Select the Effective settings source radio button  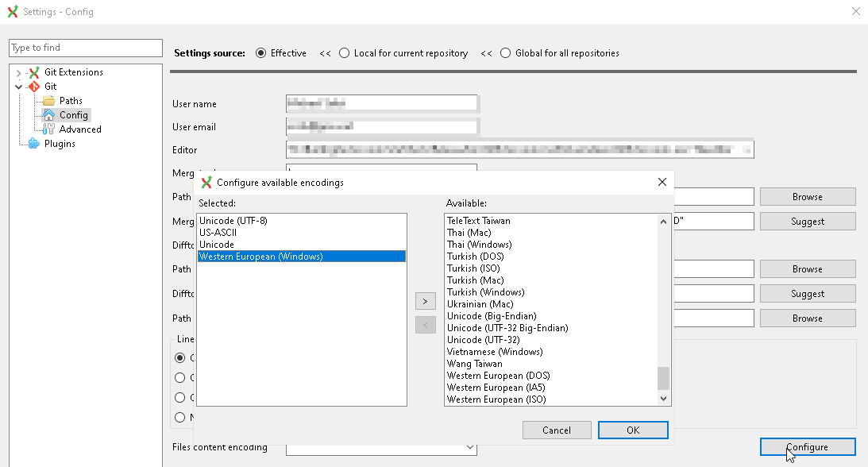click(x=261, y=53)
